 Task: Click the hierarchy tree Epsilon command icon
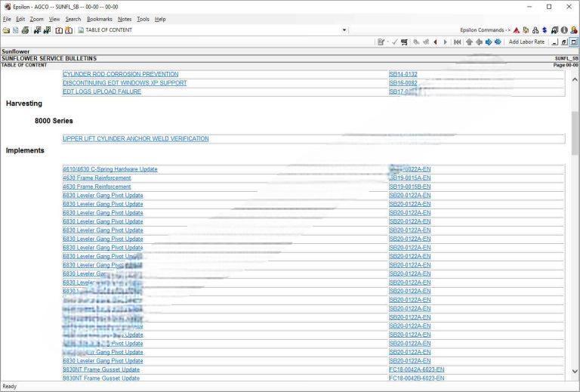point(535,30)
